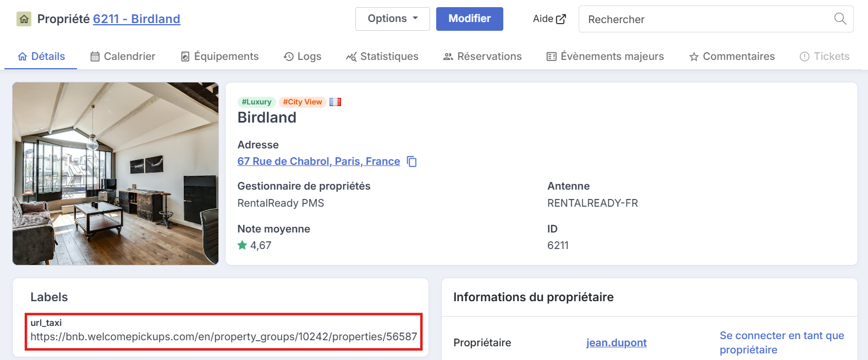Open the Calendrier tab
The width and height of the screenshot is (868, 360).
pyautogui.click(x=123, y=56)
